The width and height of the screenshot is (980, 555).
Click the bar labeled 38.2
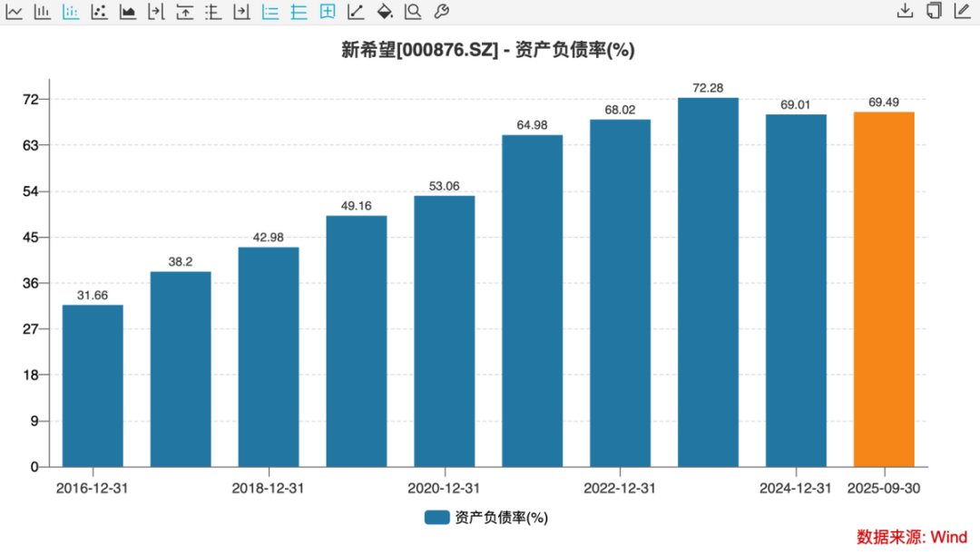(181, 370)
